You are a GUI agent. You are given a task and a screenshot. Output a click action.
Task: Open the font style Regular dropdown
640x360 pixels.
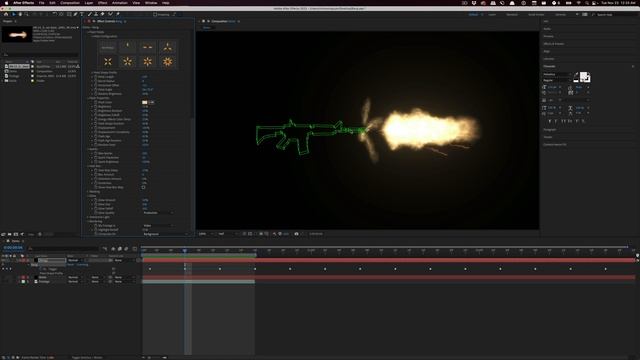(556, 80)
